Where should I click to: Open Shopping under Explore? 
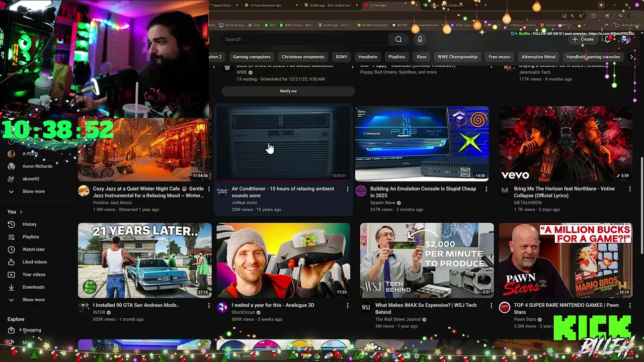point(31,330)
